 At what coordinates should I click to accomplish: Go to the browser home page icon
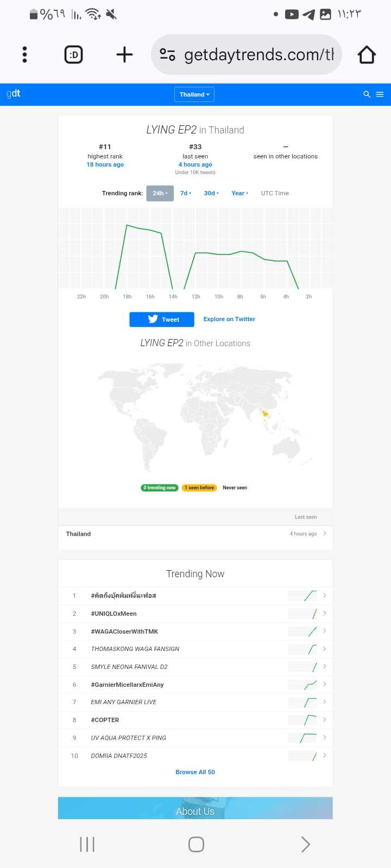[367, 55]
